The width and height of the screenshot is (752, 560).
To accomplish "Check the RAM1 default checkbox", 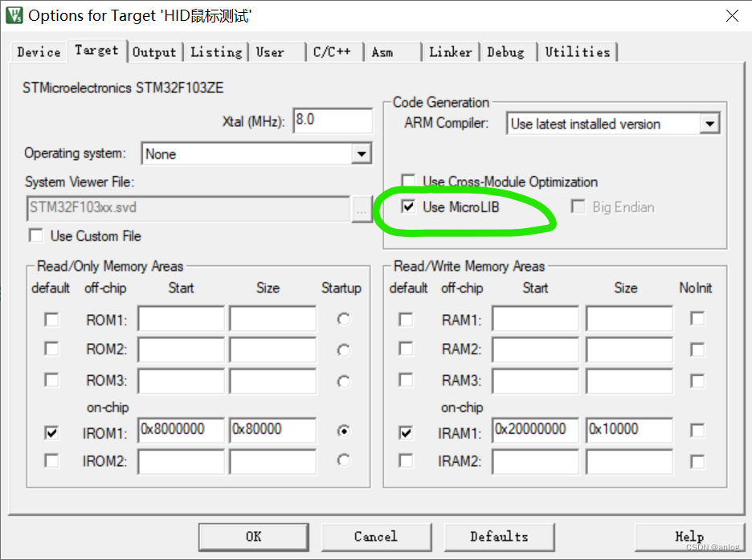I will [x=406, y=319].
